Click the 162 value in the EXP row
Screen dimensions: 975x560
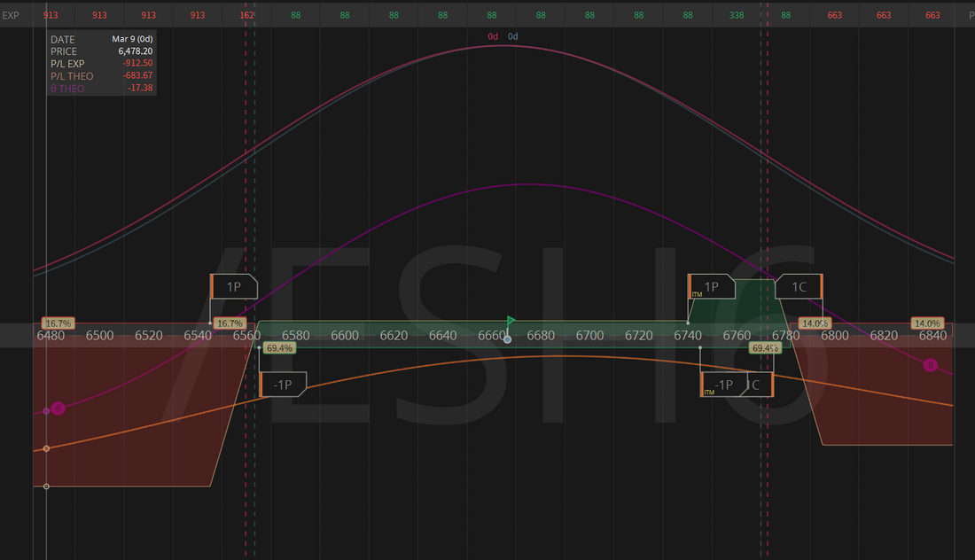(247, 15)
